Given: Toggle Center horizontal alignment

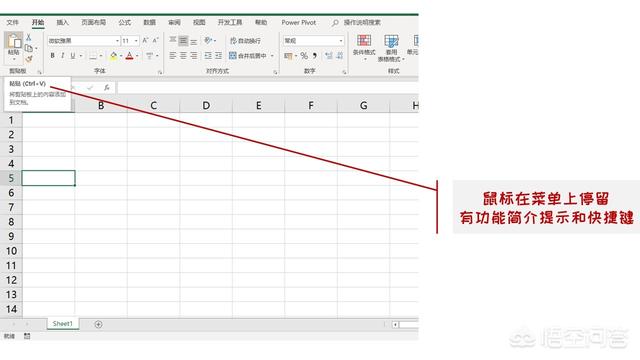Looking at the screenshot, I should tap(183, 56).
